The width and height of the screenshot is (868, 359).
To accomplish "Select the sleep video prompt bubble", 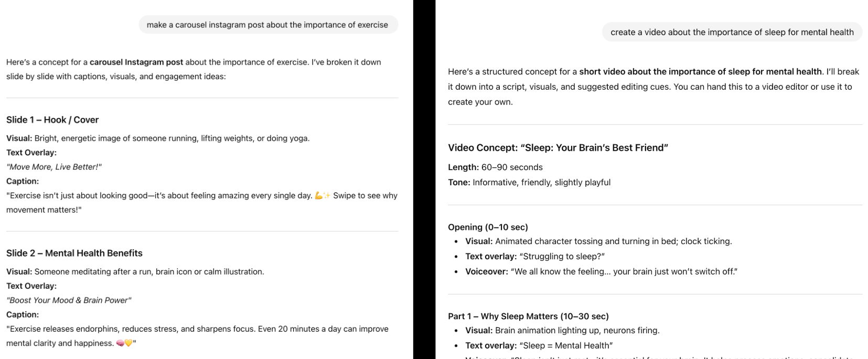I will point(732,32).
